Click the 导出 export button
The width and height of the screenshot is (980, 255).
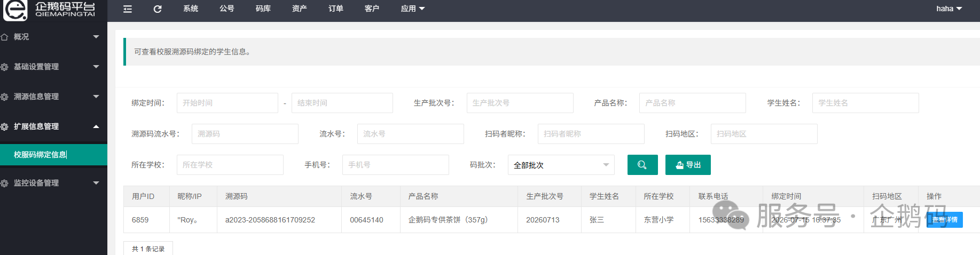tap(688, 165)
